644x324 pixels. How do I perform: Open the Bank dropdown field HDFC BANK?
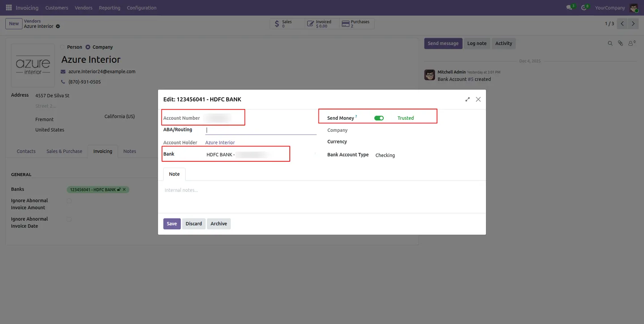click(260, 155)
